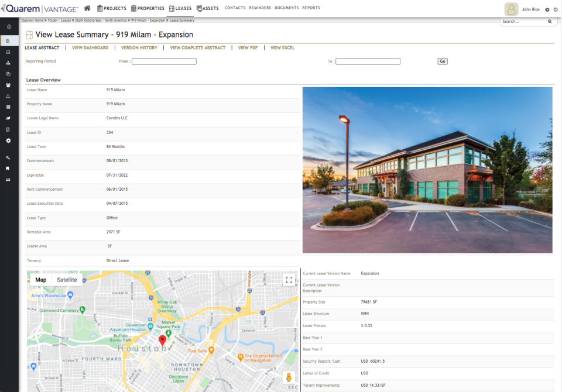The width and height of the screenshot is (562, 392).
Task: Expand the map to fullscreen
Action: tap(289, 280)
